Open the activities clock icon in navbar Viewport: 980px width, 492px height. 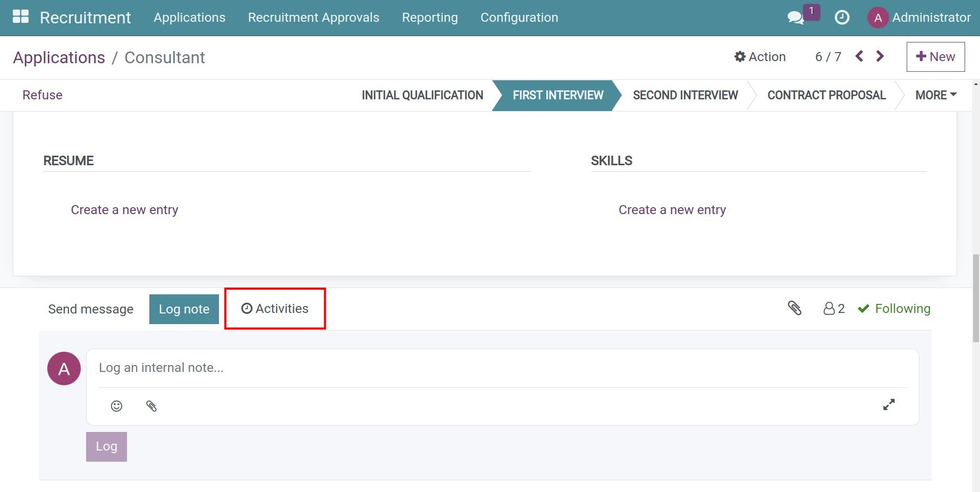842,18
